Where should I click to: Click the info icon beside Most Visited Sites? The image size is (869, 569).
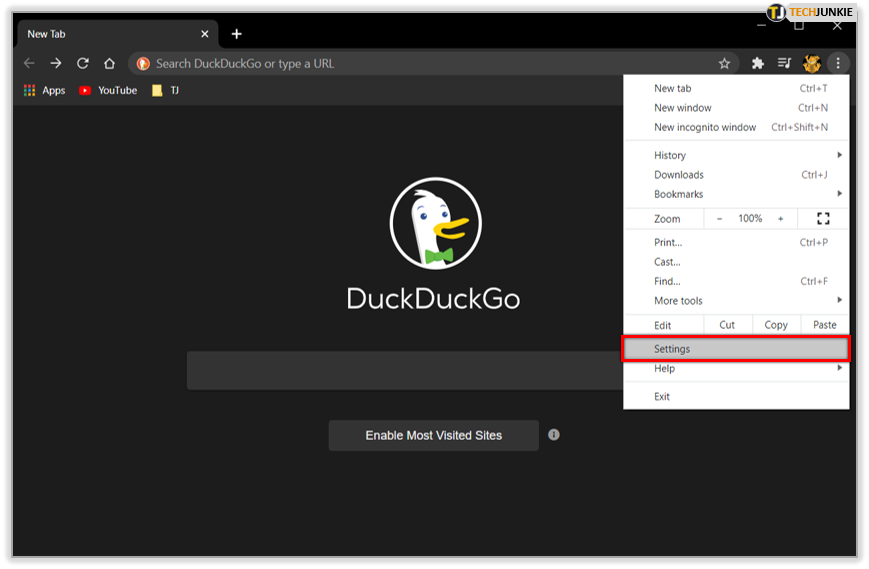tap(554, 435)
